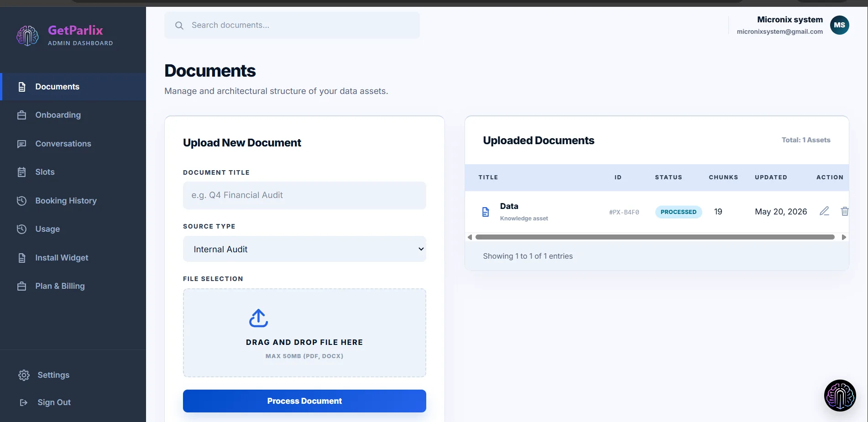Go to Onboarding section

[73, 115]
